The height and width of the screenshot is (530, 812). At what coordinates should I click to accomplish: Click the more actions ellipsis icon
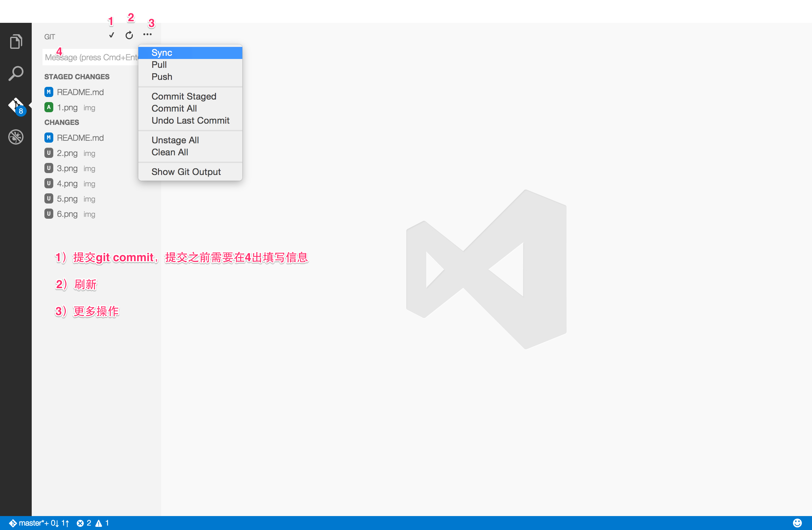[x=147, y=35]
